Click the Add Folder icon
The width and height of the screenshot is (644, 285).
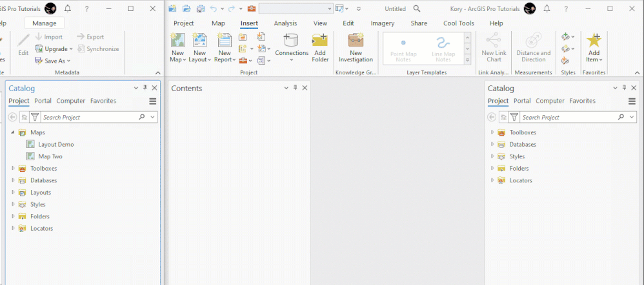click(x=320, y=40)
